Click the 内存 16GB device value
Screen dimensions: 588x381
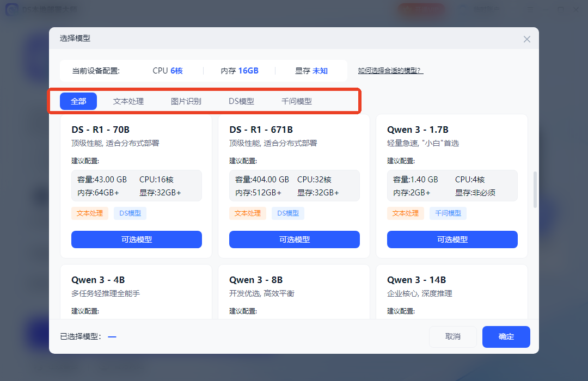click(240, 71)
